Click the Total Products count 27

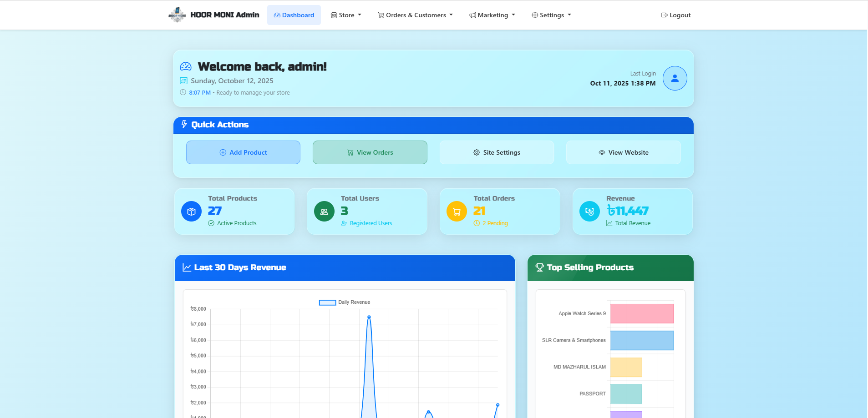[215, 211]
